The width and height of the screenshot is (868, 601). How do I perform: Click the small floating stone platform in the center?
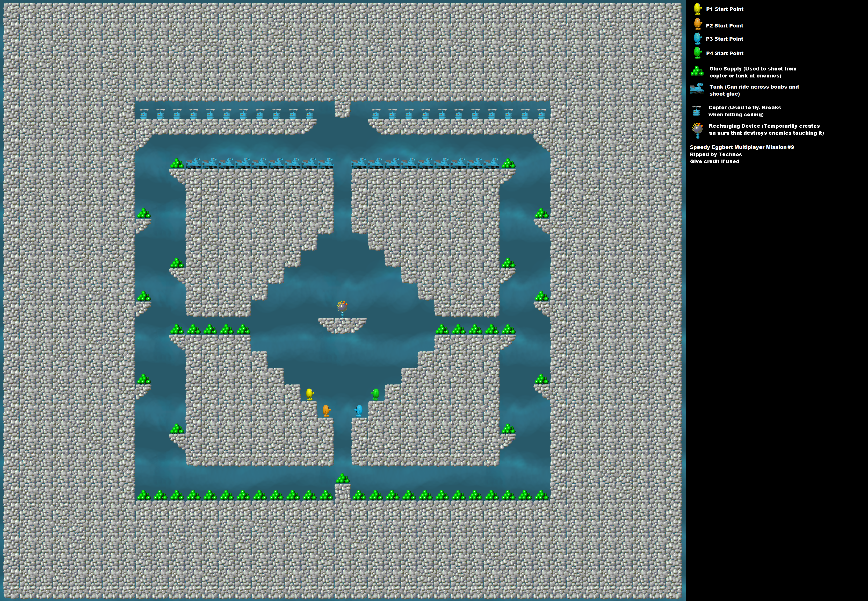click(342, 325)
